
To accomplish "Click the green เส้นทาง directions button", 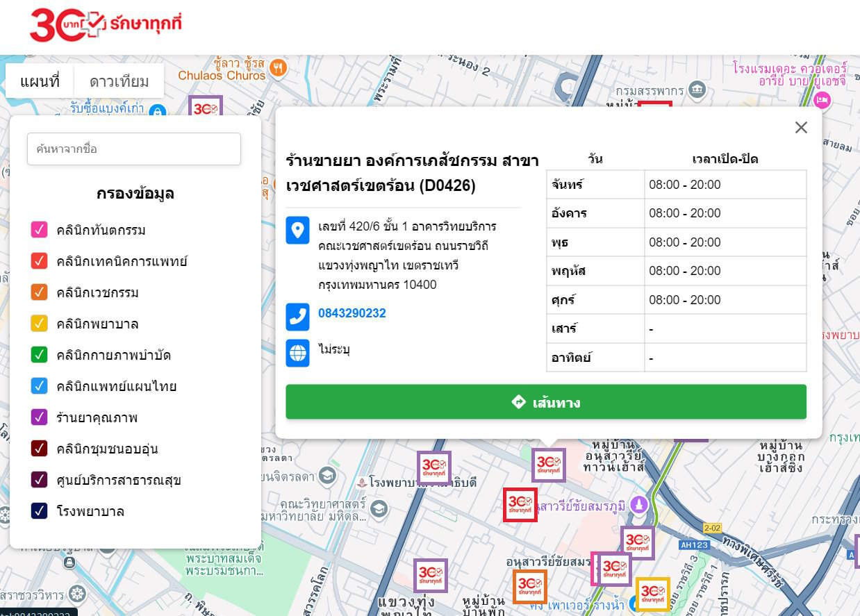I will coord(545,401).
